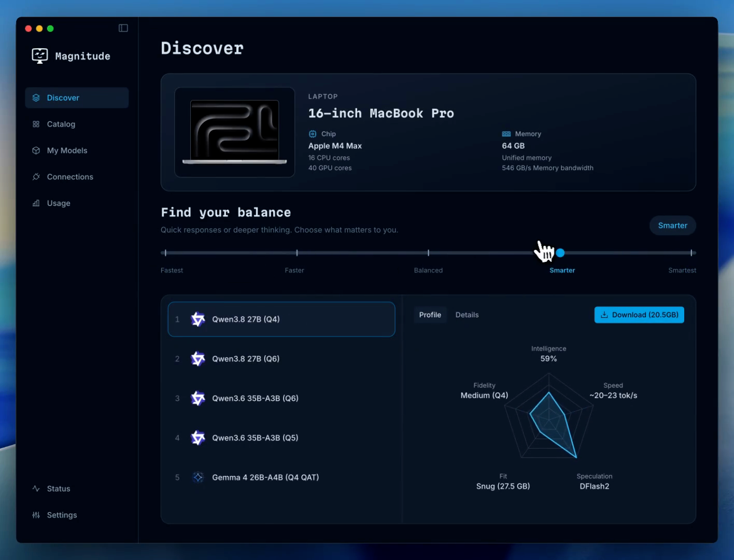Click the Qwen logo of Qwen3.6 35B-A3B (Q5)
The height and width of the screenshot is (560, 734).
[x=198, y=438]
